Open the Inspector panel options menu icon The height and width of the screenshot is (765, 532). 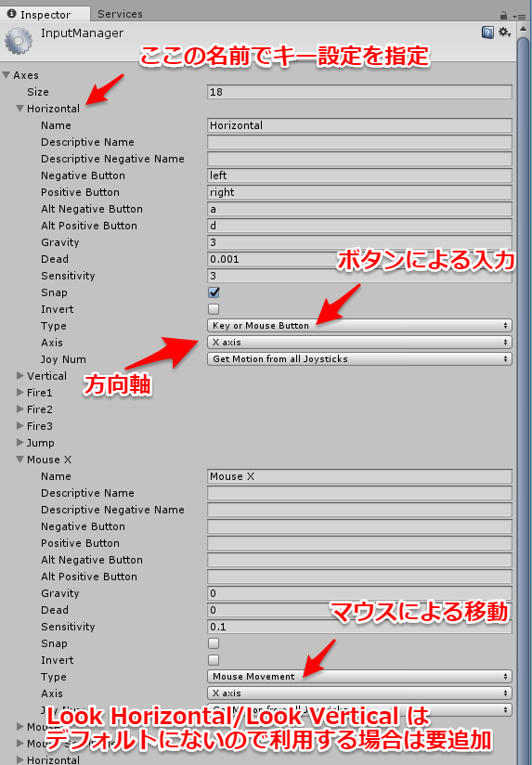(520, 16)
